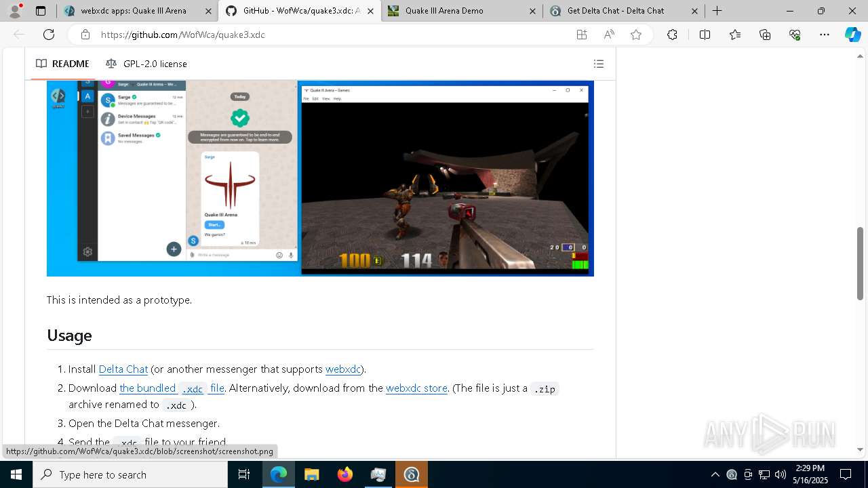
Task: Click the taskbar search box
Action: tap(130, 474)
